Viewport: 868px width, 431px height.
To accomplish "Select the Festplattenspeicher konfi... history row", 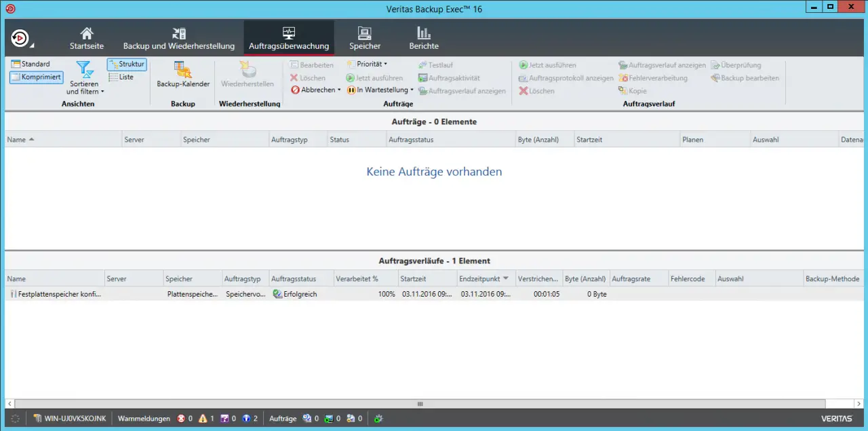I will (434, 295).
